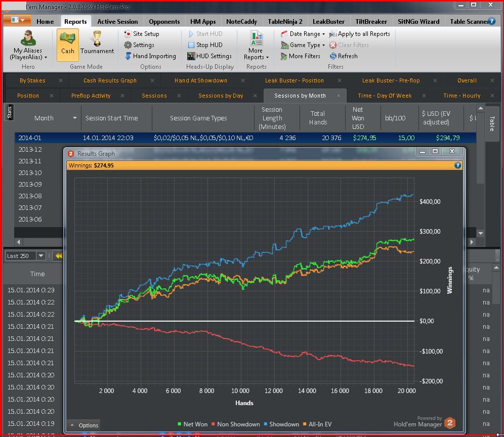504x437 pixels.
Task: Close the Preflop Activity tab
Action: coord(122,96)
